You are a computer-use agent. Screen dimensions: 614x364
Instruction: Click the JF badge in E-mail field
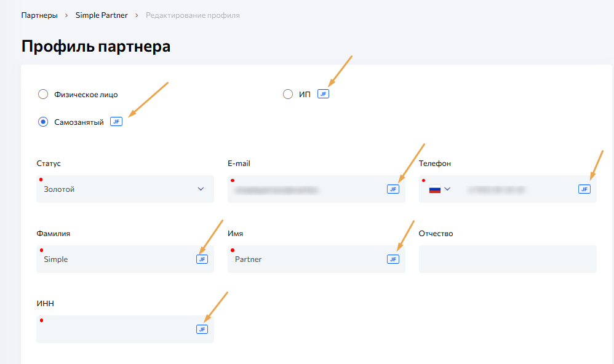(x=393, y=189)
